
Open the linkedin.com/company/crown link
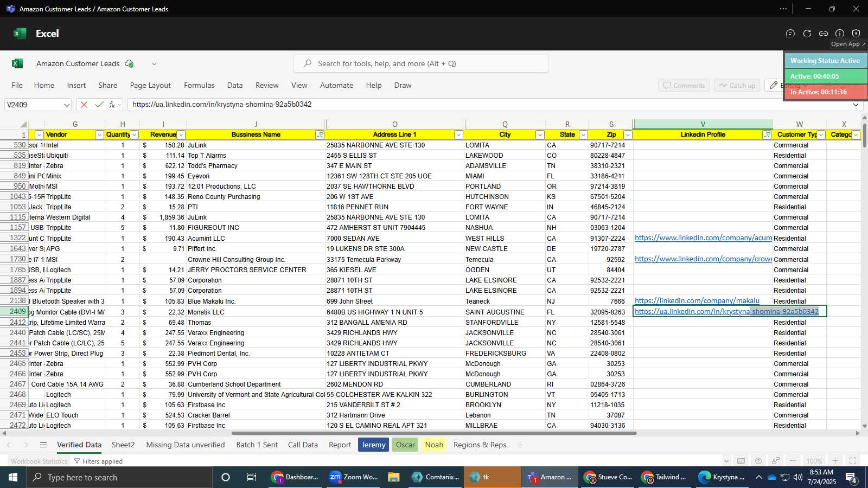(703, 259)
